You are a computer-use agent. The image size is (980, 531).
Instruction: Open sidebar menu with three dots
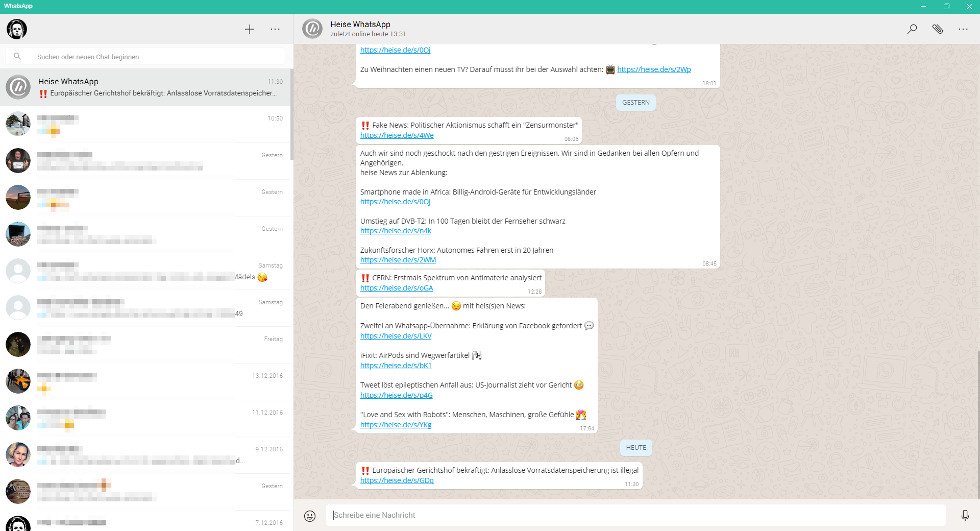[275, 29]
